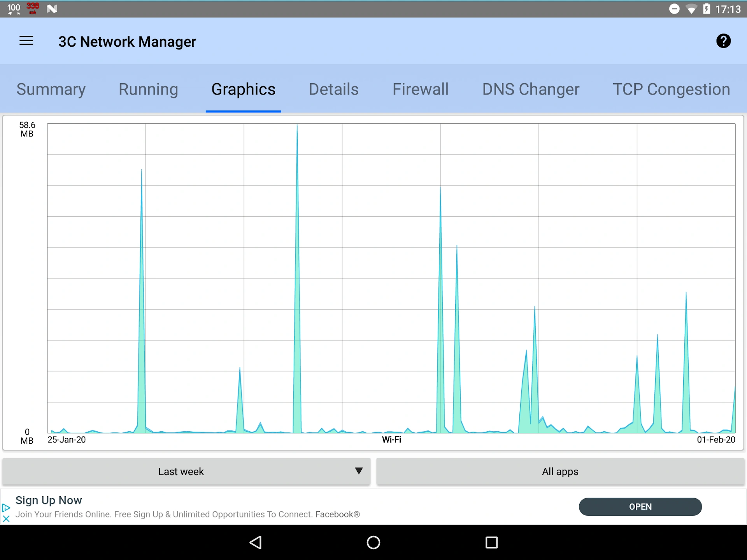Click the dropdown arrow beside Last week

coord(359,471)
